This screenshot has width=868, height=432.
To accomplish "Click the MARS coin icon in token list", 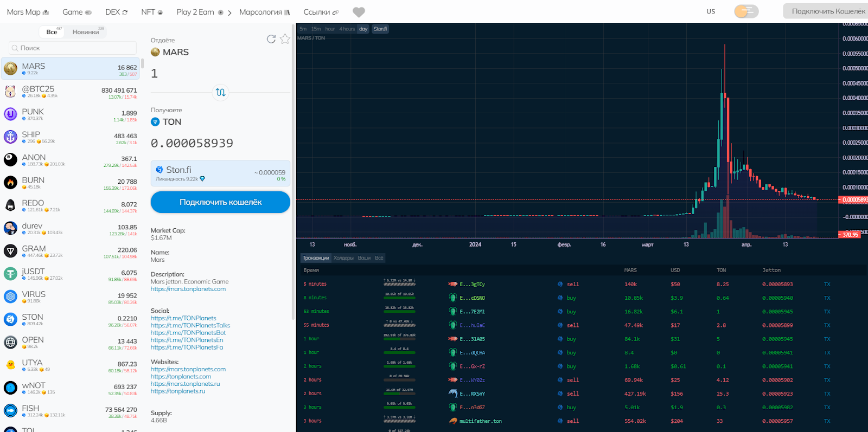I will click(x=11, y=68).
